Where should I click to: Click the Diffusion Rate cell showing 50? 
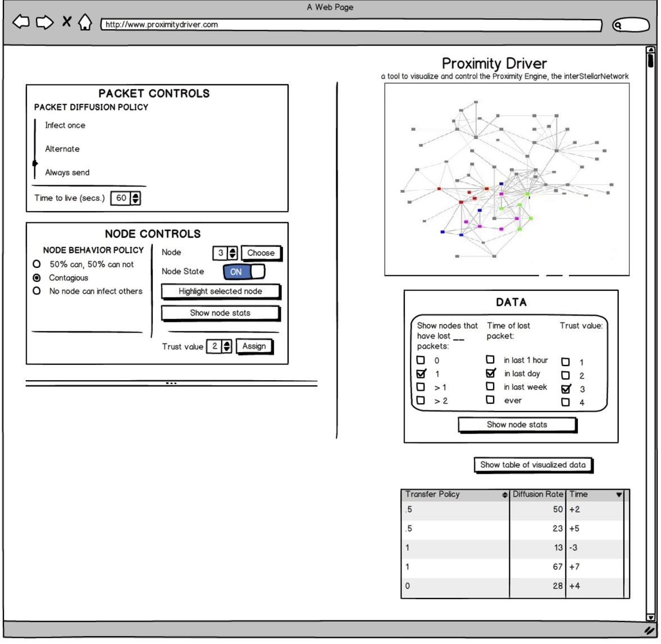[x=537, y=510]
